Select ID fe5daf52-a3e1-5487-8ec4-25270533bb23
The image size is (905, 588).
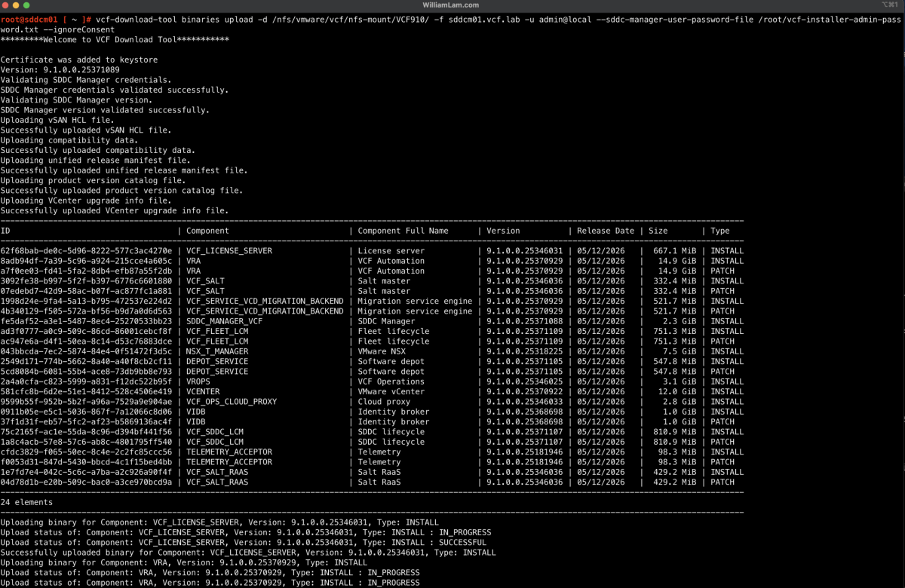click(x=86, y=321)
